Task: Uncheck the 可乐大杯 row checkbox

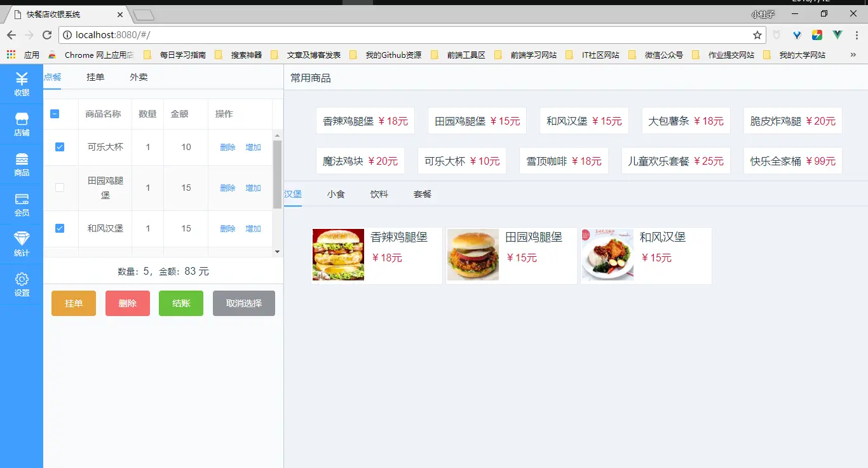Action: [x=60, y=147]
